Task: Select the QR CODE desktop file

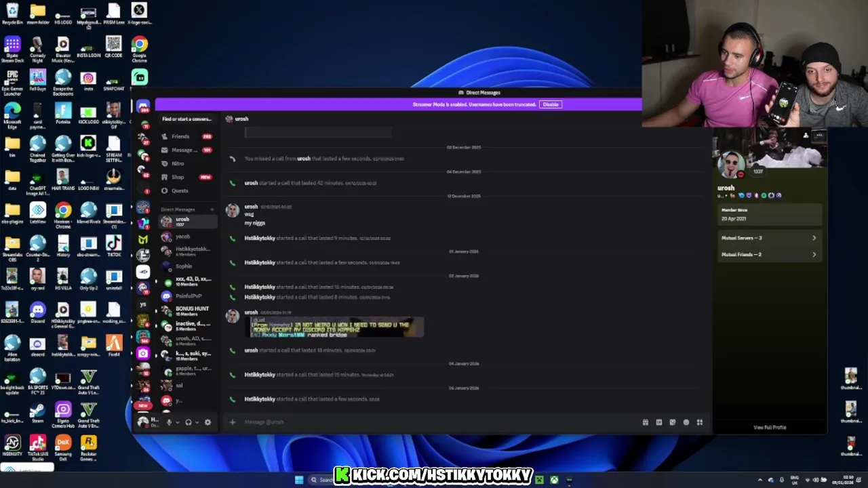Action: pyautogui.click(x=114, y=48)
